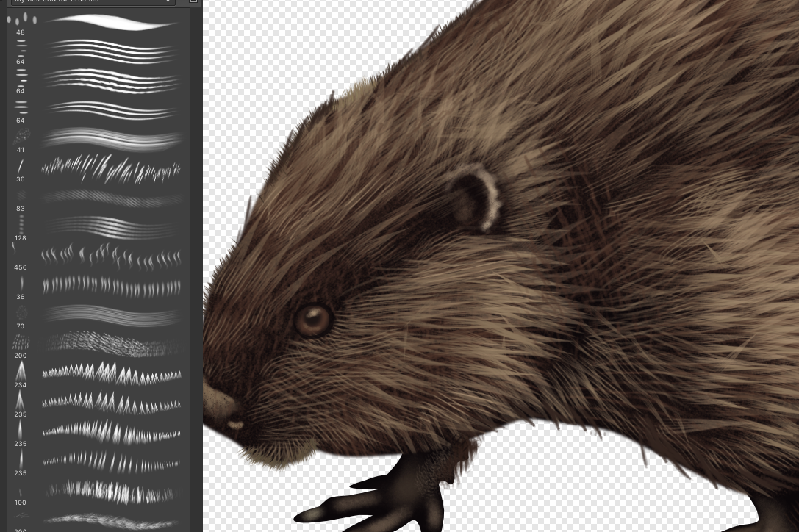Pick the 64 brush directly below the 48 brush
Screen dimensions: 799x532
click(110, 50)
